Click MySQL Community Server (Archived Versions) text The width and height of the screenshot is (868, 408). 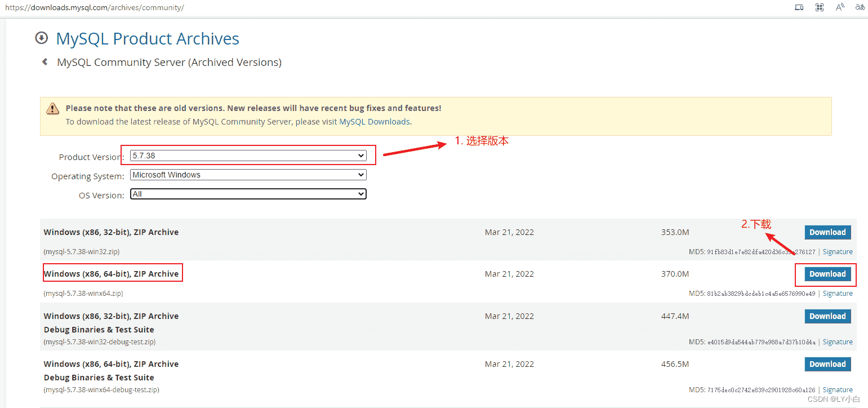tap(169, 62)
